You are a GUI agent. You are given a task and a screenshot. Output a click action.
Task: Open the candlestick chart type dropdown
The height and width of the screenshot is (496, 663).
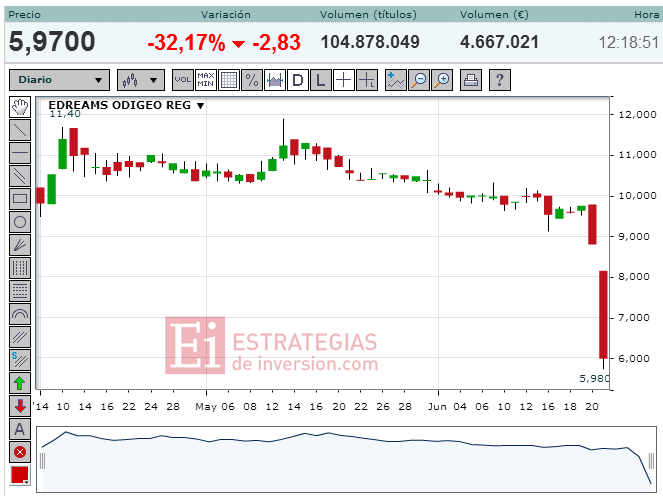pyautogui.click(x=141, y=80)
